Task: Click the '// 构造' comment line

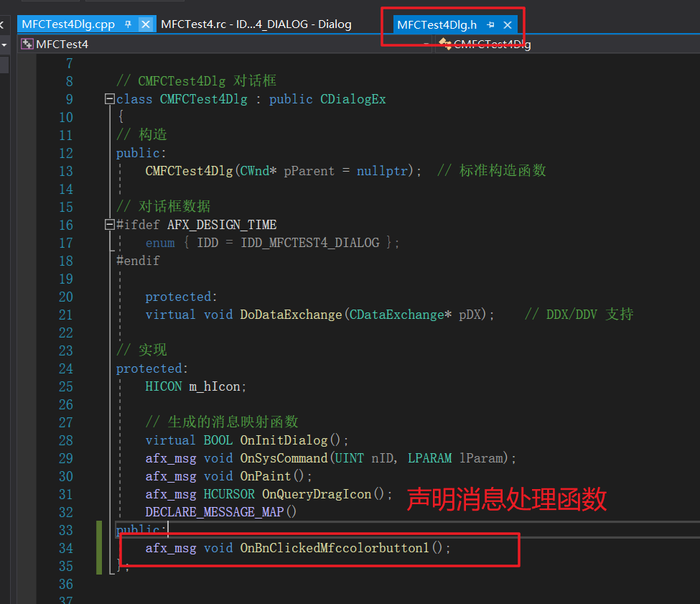Action: pyautogui.click(x=141, y=134)
